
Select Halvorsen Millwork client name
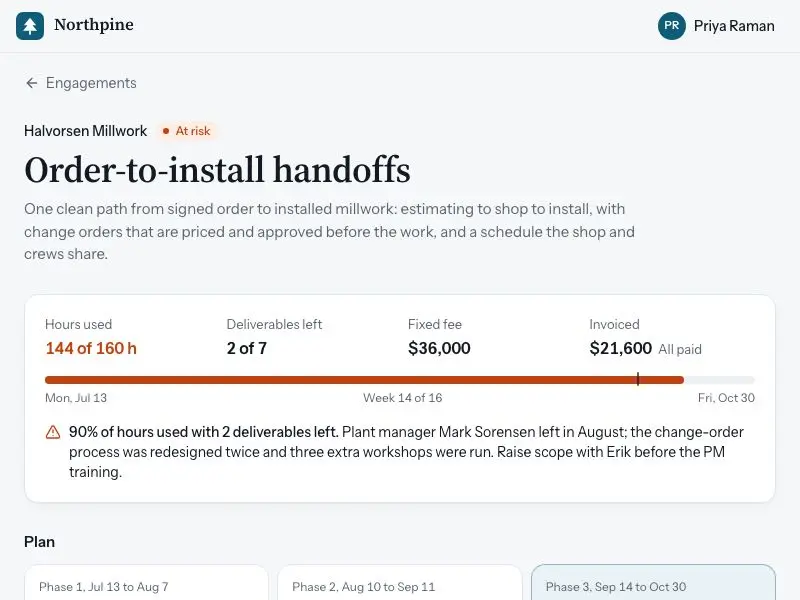[86, 131]
